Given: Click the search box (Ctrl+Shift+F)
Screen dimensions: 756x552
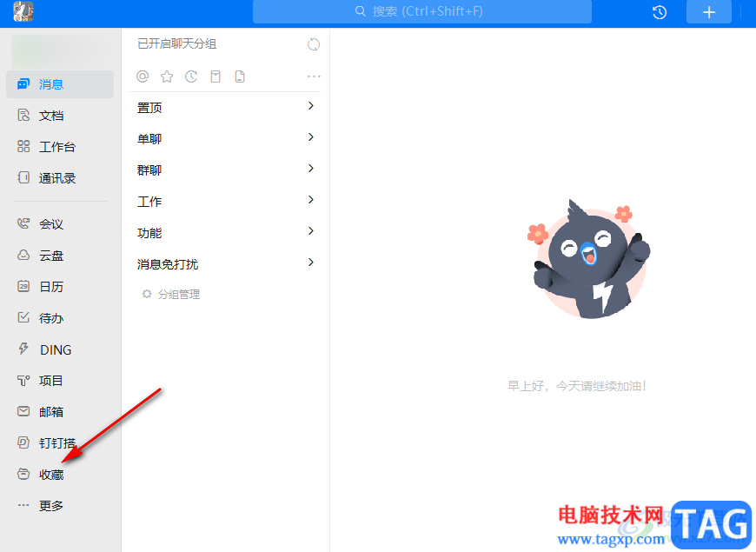Looking at the screenshot, I should pyautogui.click(x=421, y=11).
